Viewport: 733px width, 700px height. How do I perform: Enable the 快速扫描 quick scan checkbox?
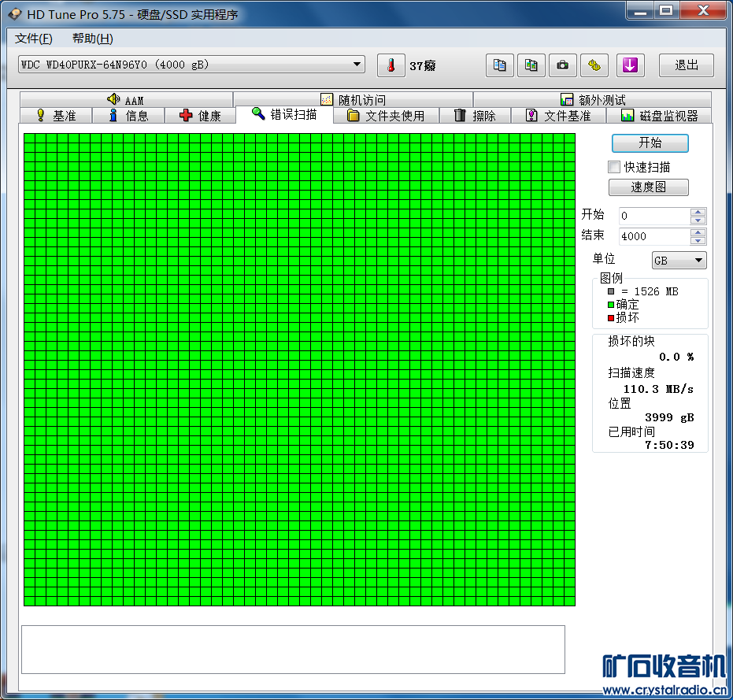(x=614, y=167)
